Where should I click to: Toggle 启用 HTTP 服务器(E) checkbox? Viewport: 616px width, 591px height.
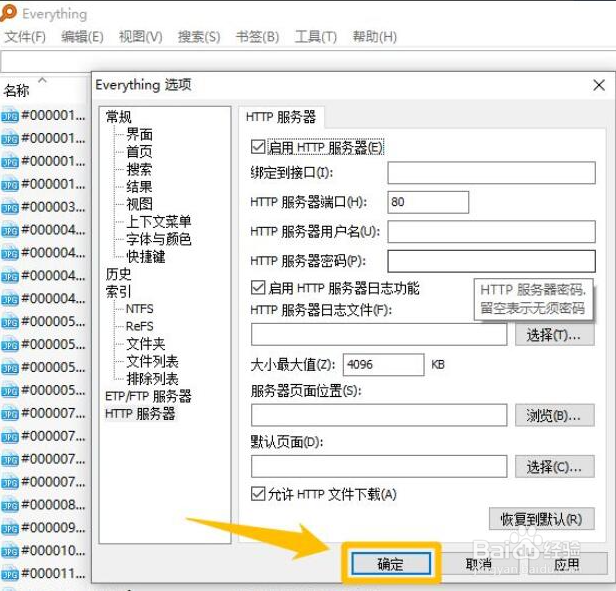pyautogui.click(x=258, y=147)
